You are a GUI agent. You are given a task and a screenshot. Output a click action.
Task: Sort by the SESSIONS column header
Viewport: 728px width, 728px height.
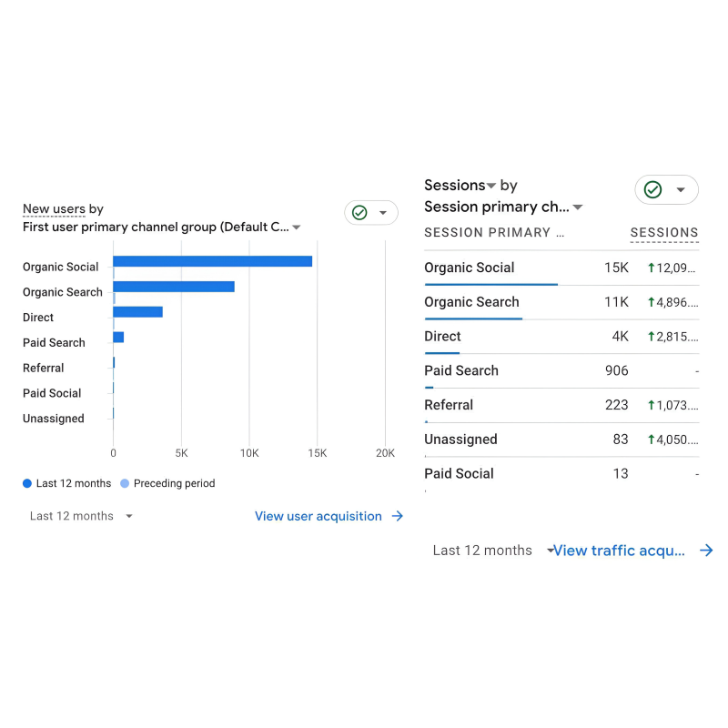pos(663,233)
